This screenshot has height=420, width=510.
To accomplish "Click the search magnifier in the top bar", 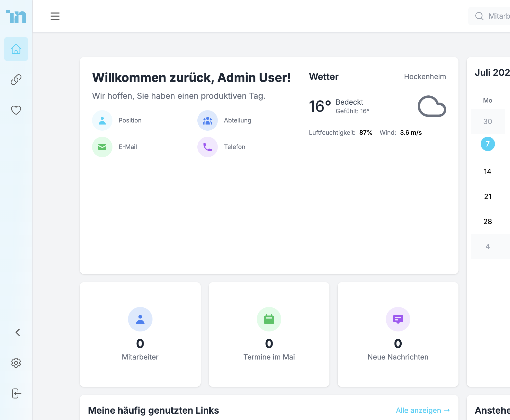I will click(479, 16).
